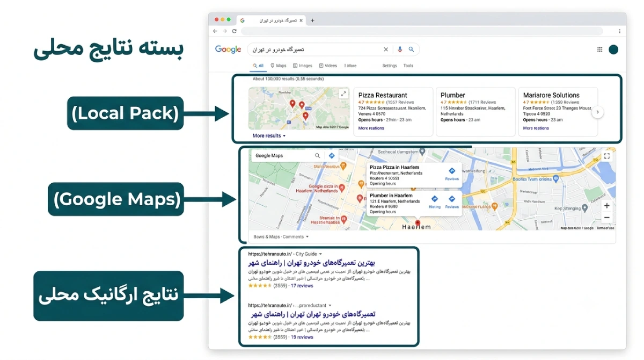Click the magnifier in Google Maps box

point(318,156)
